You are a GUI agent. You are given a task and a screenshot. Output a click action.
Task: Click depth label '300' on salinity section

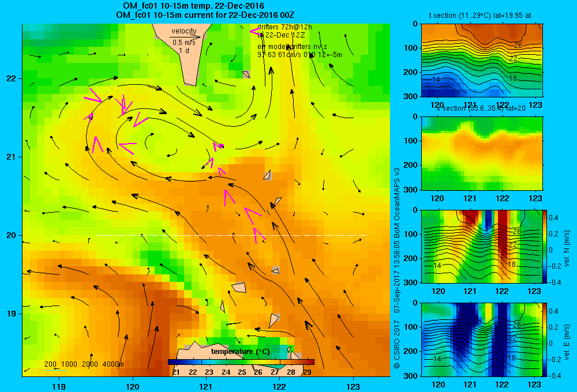[410, 190]
